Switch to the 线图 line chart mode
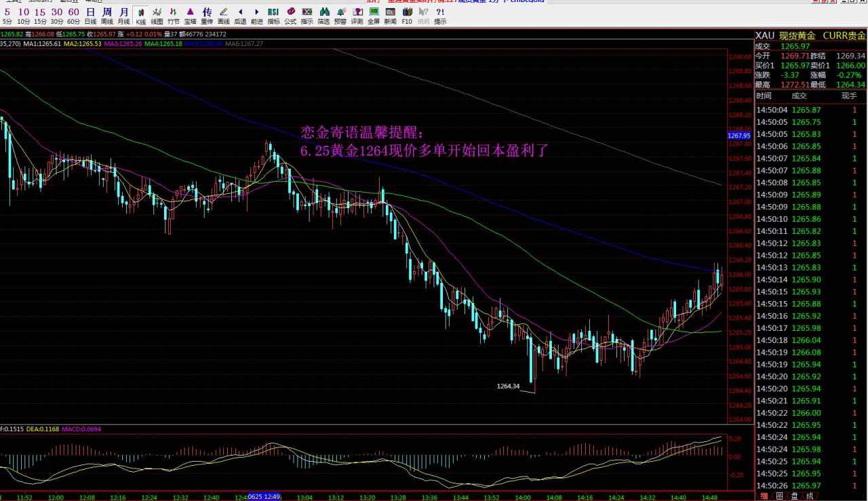Image resolution: width=868 pixels, height=501 pixels. [x=157, y=16]
